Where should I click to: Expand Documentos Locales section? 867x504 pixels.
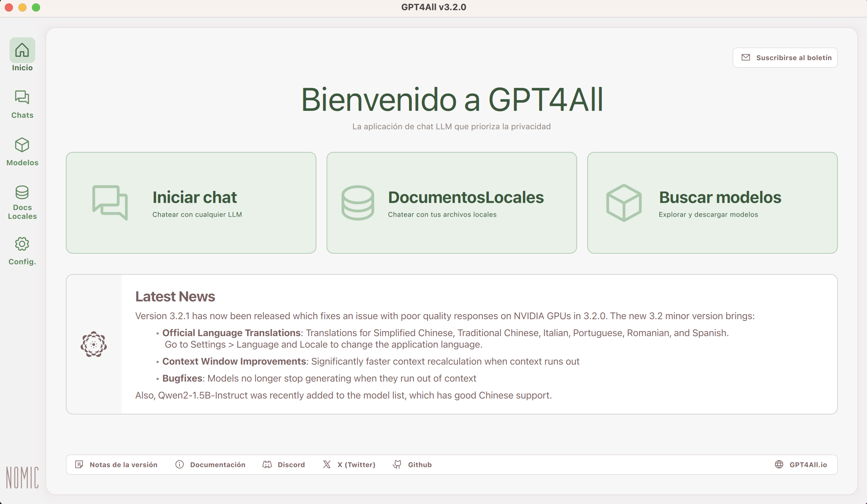(x=451, y=202)
